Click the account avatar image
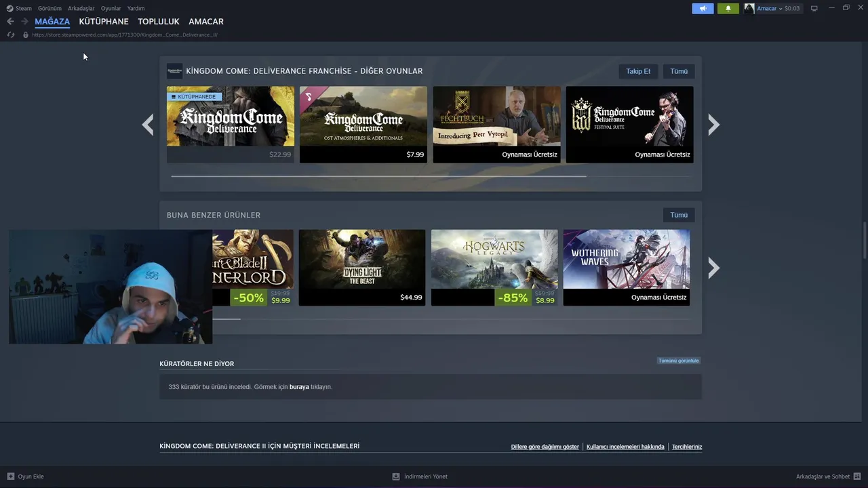The image size is (868, 488). click(x=749, y=8)
